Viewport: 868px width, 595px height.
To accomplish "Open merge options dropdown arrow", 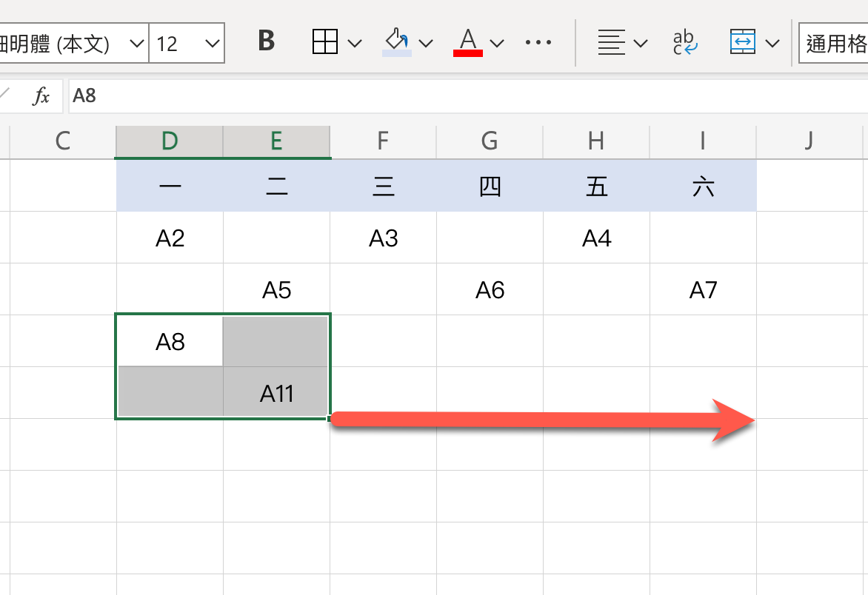I will click(772, 43).
